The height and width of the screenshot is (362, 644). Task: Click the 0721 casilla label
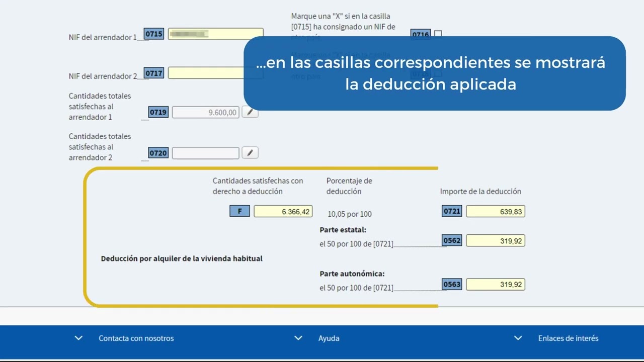(452, 212)
